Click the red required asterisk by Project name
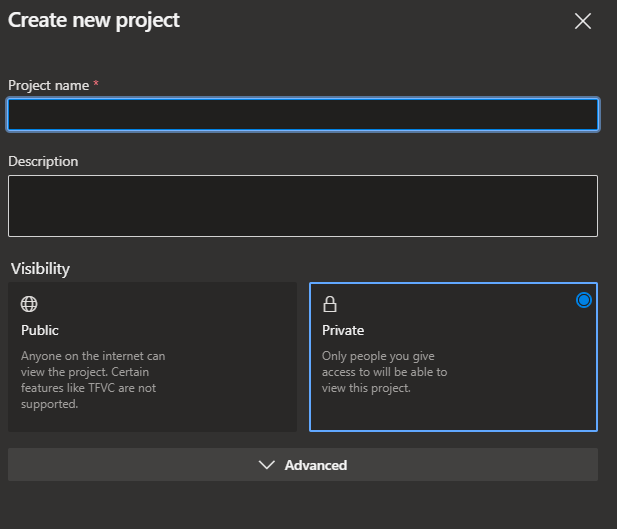Viewport: 617px width, 529px height. point(96,84)
